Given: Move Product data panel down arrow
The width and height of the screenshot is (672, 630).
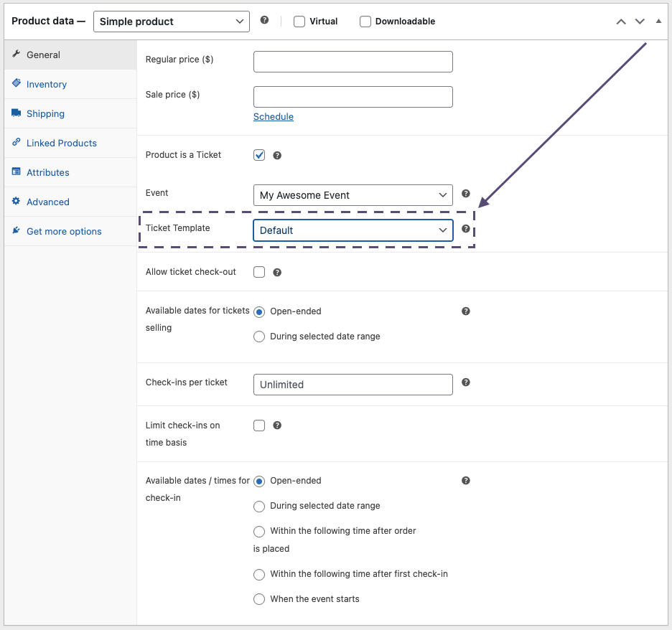Looking at the screenshot, I should [x=640, y=22].
